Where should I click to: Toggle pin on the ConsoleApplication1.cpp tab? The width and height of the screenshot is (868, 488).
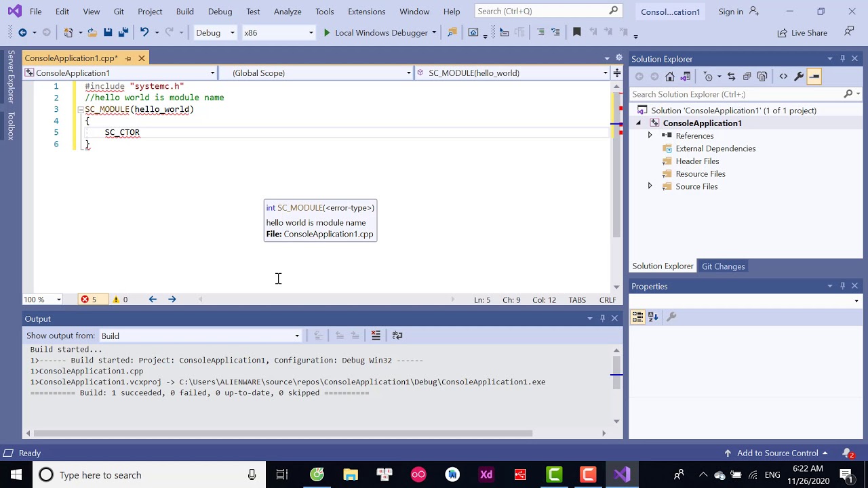(x=128, y=58)
